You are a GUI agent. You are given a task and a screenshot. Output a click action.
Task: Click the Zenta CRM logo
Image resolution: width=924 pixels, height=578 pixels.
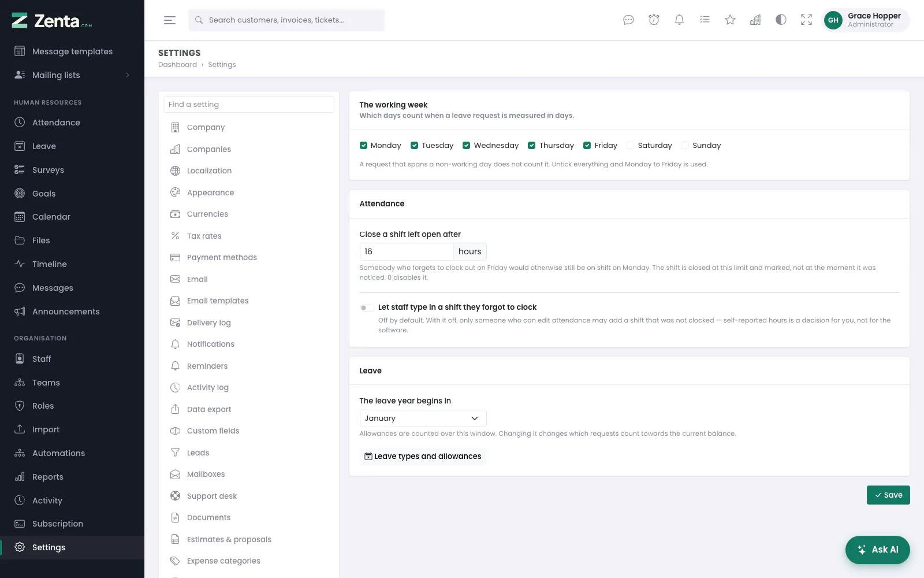click(52, 21)
